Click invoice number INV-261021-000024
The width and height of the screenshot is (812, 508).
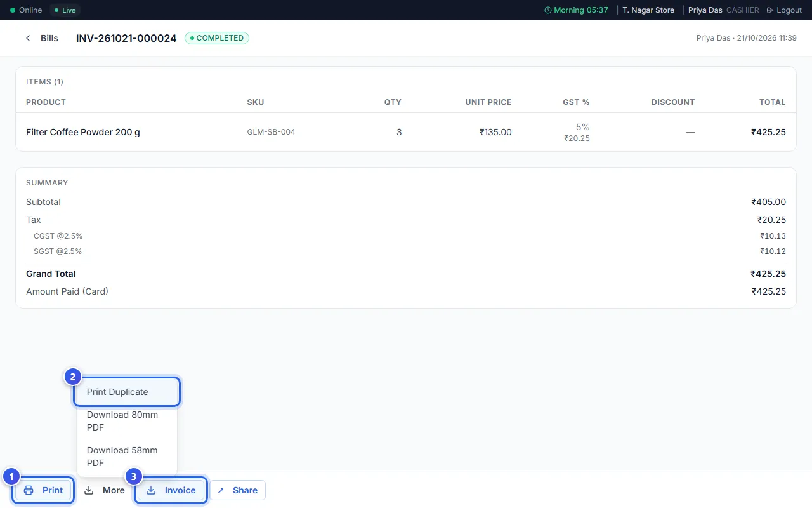(126, 38)
